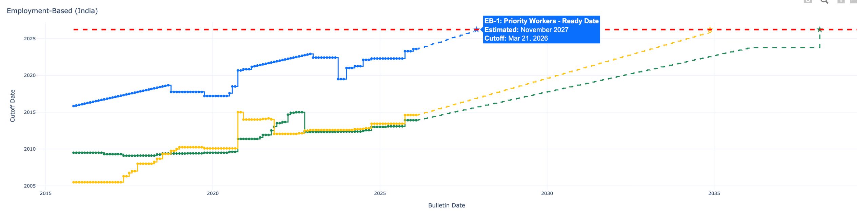Click the 2010 label on the Cutoff Date axis
The width and height of the screenshot is (868, 216).
click(29, 149)
